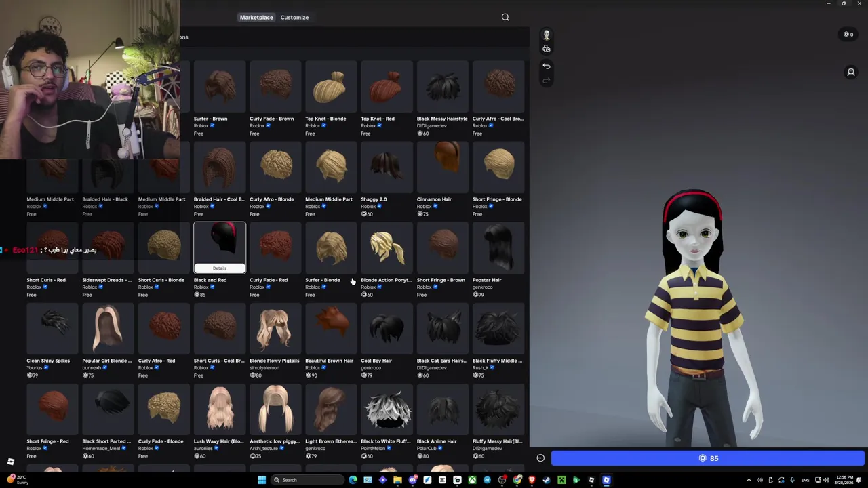
Task: Choose the Top Knot - Red hair
Action: pyautogui.click(x=387, y=98)
